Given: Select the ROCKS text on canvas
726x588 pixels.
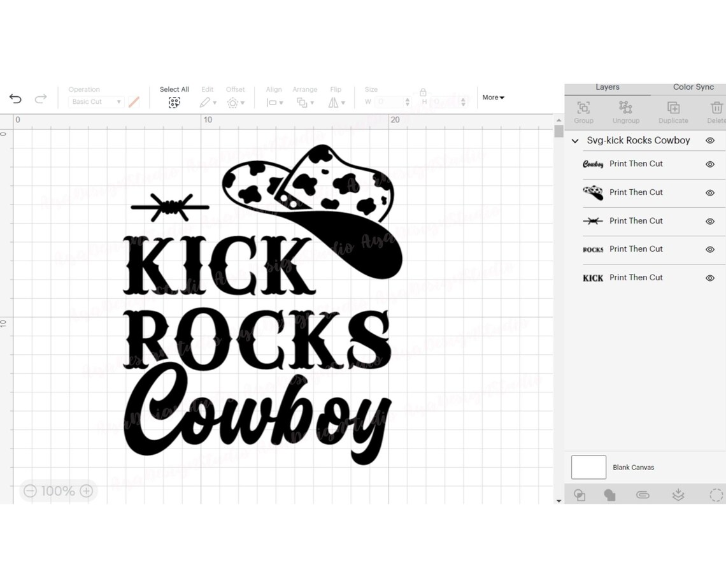Looking at the screenshot, I should pos(257,338).
